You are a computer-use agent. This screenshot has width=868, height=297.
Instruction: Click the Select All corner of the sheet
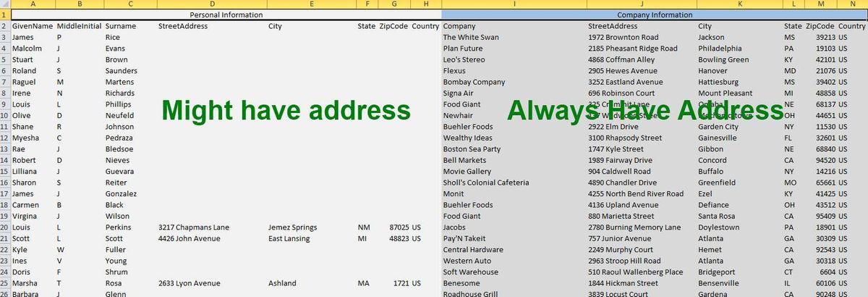click(x=5, y=4)
